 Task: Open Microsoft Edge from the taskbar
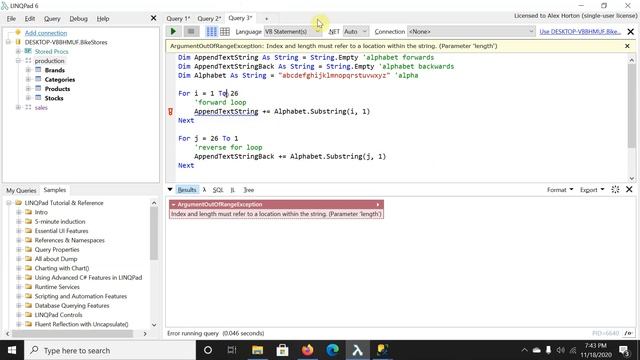(x=332, y=350)
